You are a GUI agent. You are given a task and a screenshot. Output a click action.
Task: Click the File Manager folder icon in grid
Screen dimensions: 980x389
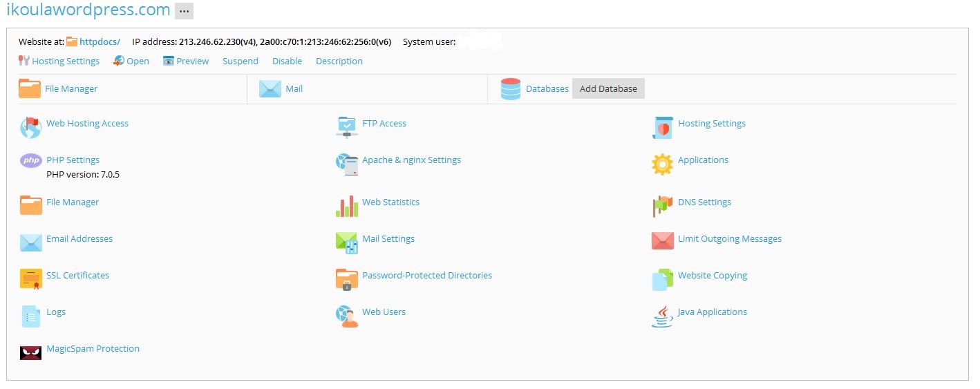[x=31, y=205]
